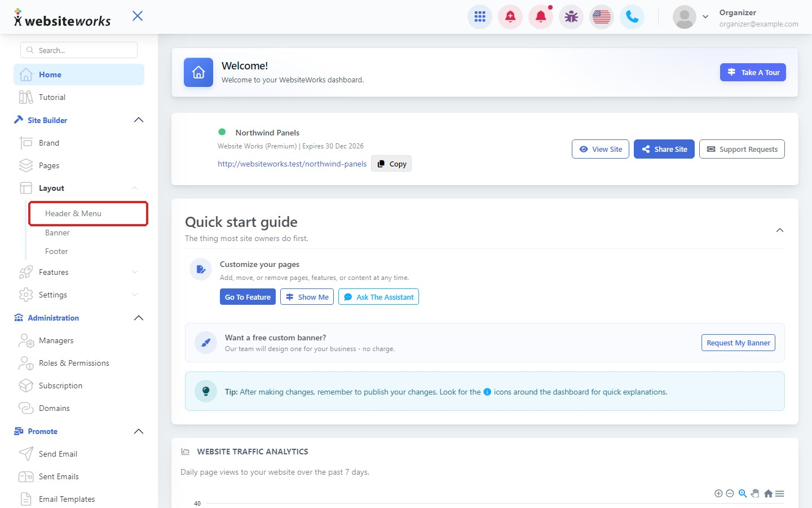This screenshot has width=812, height=508.
Task: Click the bug report icon
Action: pyautogui.click(x=571, y=17)
